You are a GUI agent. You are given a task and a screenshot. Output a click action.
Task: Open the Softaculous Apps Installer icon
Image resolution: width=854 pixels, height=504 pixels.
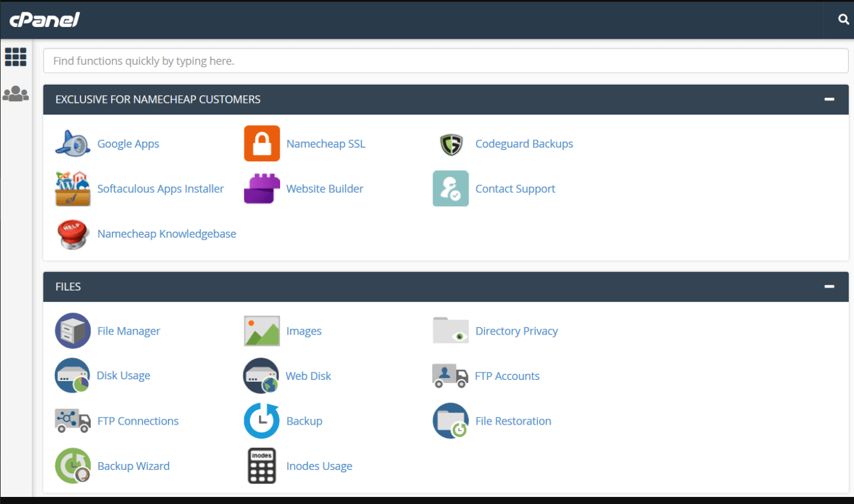coord(72,189)
